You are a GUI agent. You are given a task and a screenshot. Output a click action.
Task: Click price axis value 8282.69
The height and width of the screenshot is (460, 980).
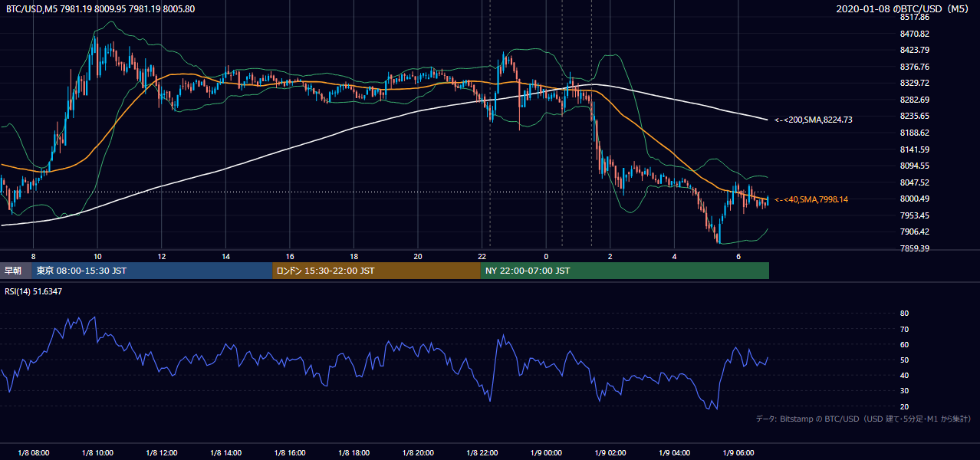click(x=915, y=100)
